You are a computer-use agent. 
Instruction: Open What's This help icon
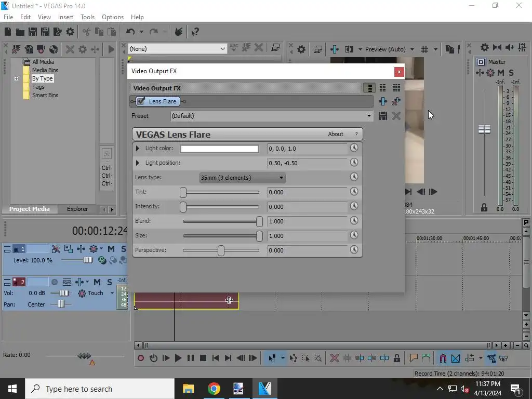click(195, 32)
